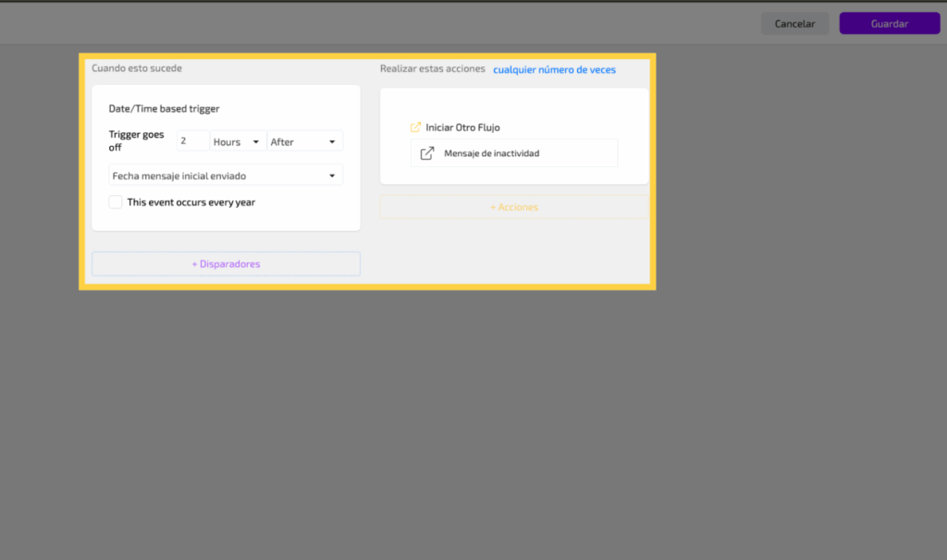Click the Hours dropdown caret arrow
The width and height of the screenshot is (947, 560).
point(256,142)
